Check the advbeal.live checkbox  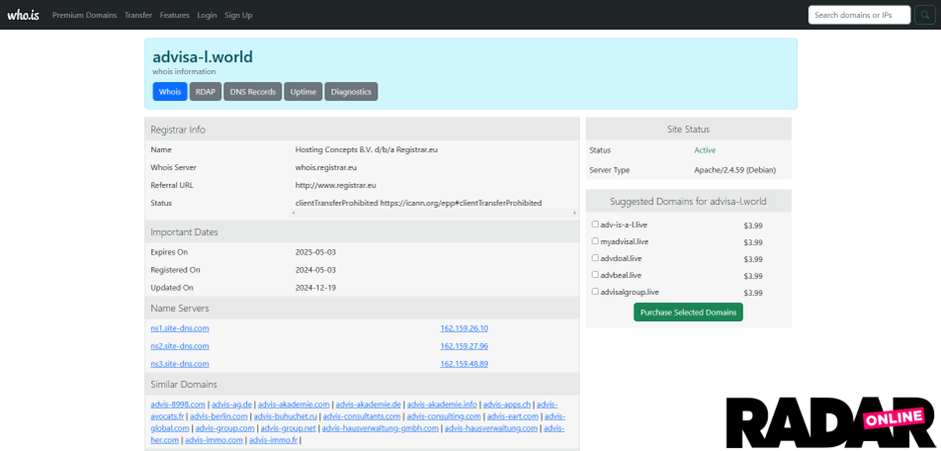(595, 274)
